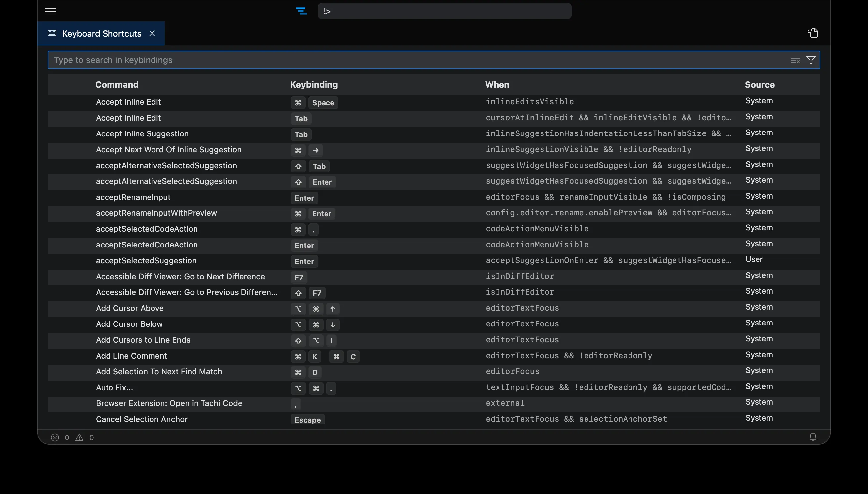The height and width of the screenshot is (494, 868).
Task: Close the Keyboard Shortcuts tab
Action: pyautogui.click(x=152, y=33)
